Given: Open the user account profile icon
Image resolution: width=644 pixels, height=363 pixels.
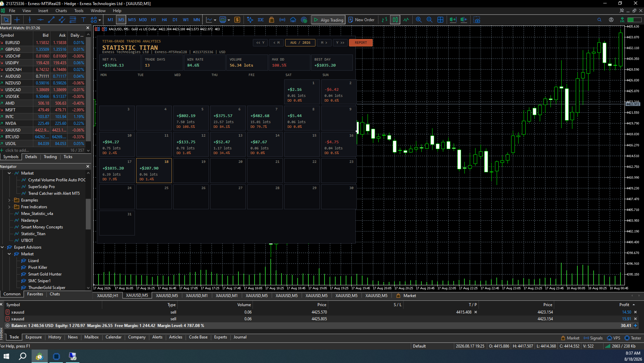Looking at the screenshot, I should pos(611,20).
